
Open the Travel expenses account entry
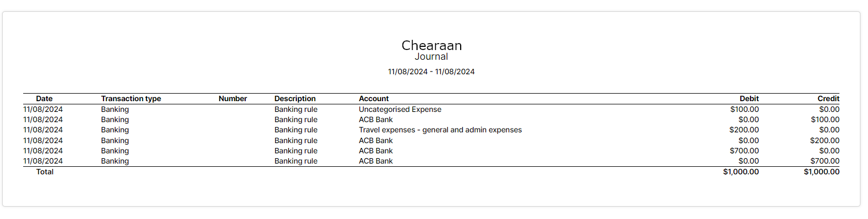click(440, 130)
